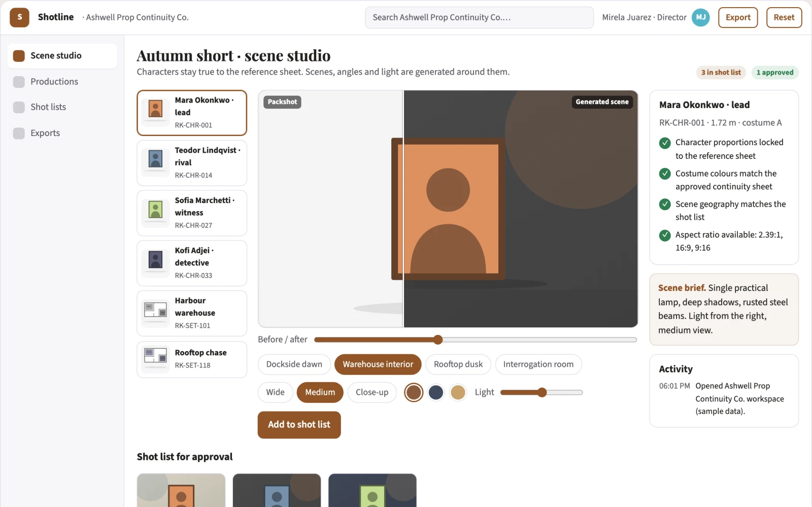Open Exports in the sidebar

(x=62, y=133)
